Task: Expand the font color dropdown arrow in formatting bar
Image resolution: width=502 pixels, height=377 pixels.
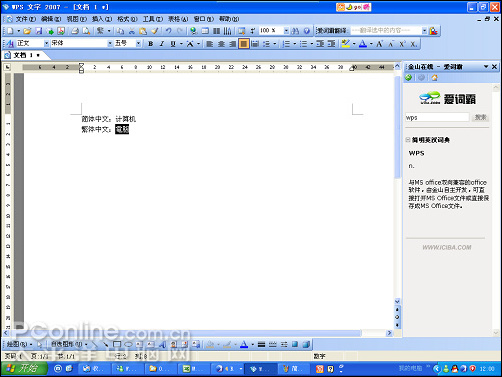Action: coord(371,44)
